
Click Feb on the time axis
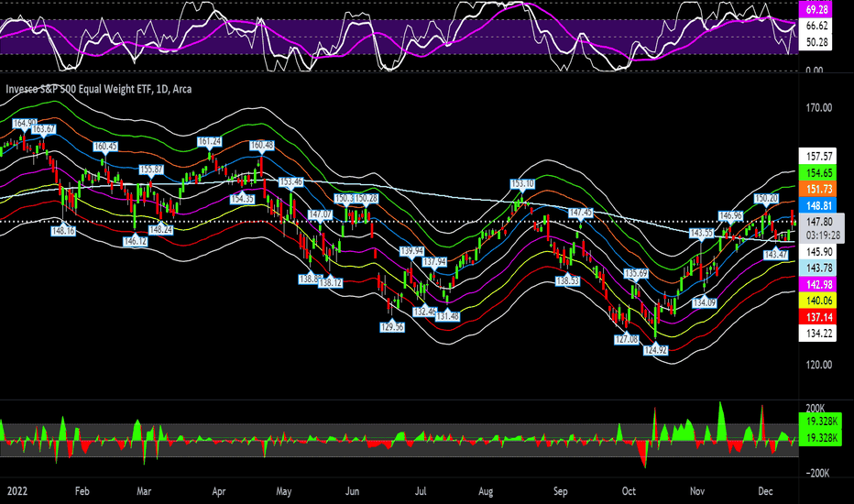[x=82, y=491]
